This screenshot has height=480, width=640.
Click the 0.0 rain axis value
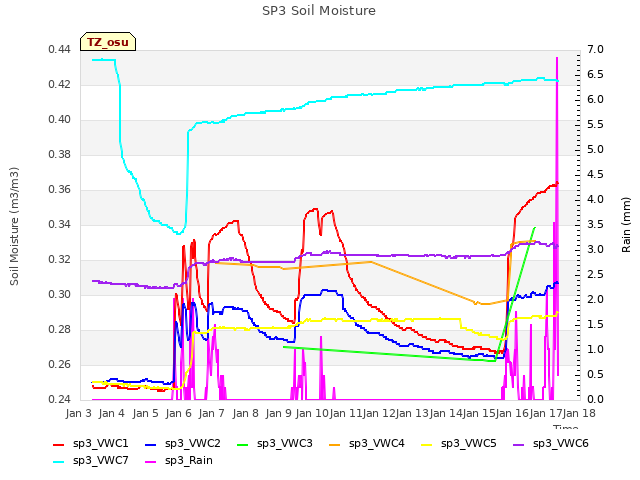pyautogui.click(x=595, y=400)
